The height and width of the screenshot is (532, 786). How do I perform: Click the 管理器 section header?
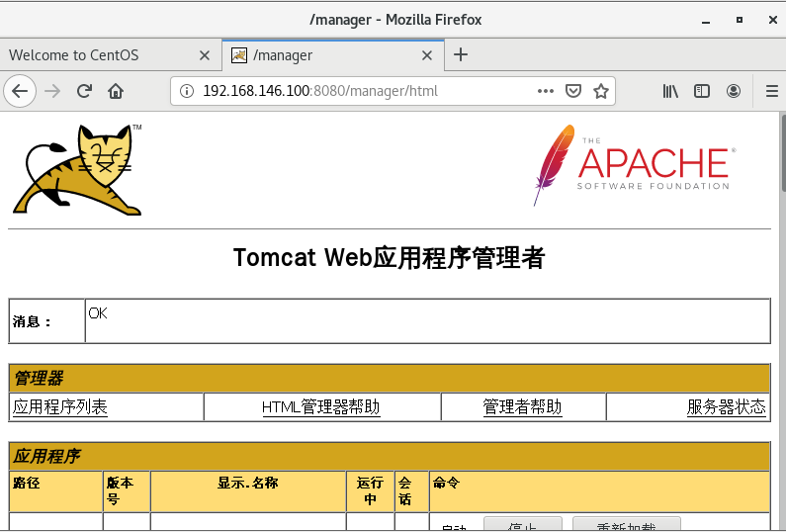(390, 378)
